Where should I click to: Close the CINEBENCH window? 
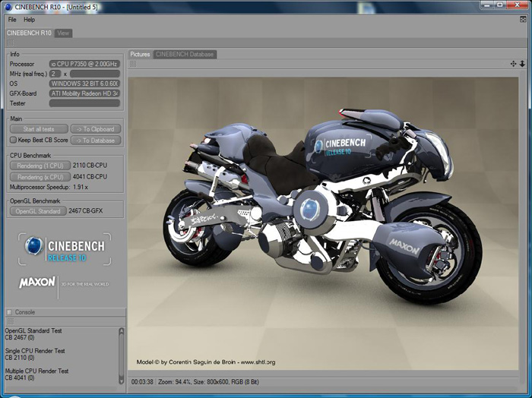click(x=517, y=5)
